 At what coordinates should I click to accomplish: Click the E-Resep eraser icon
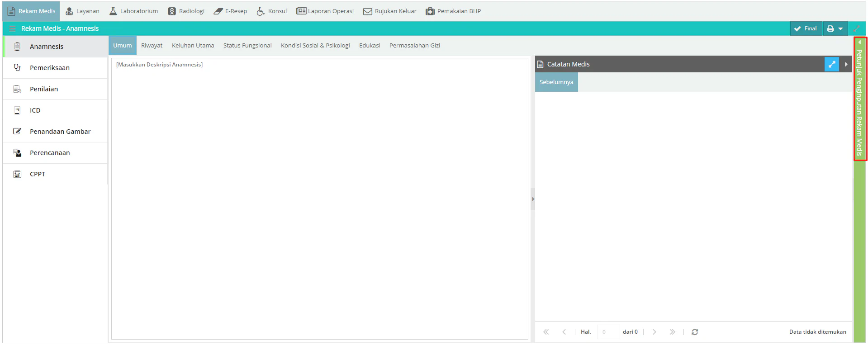point(218,11)
